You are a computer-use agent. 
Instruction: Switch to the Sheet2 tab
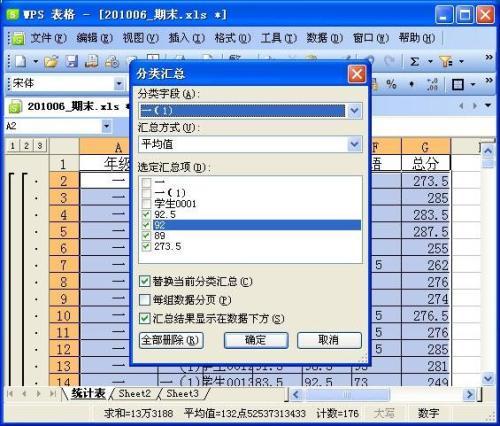[135, 393]
